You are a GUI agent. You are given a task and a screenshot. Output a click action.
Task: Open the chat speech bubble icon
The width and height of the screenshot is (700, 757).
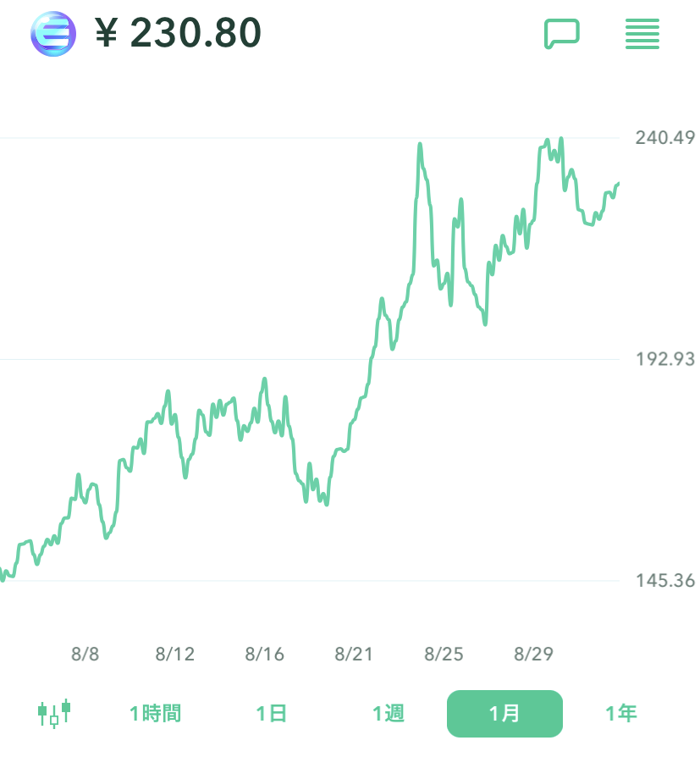coord(561,34)
